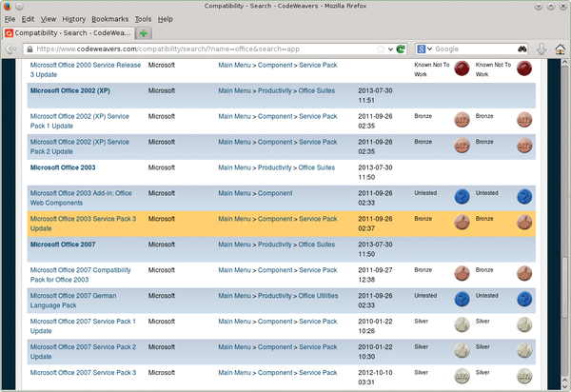Open the History menu

click(x=74, y=19)
